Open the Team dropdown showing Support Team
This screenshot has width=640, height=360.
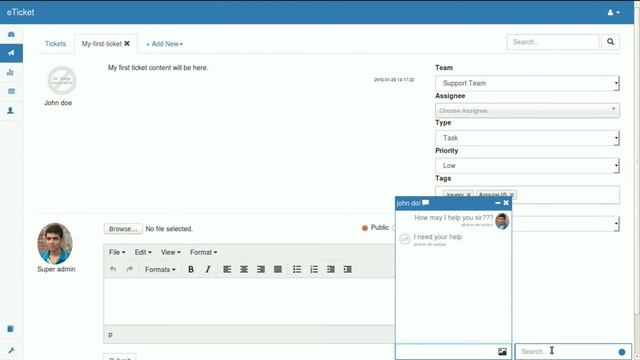coord(527,83)
